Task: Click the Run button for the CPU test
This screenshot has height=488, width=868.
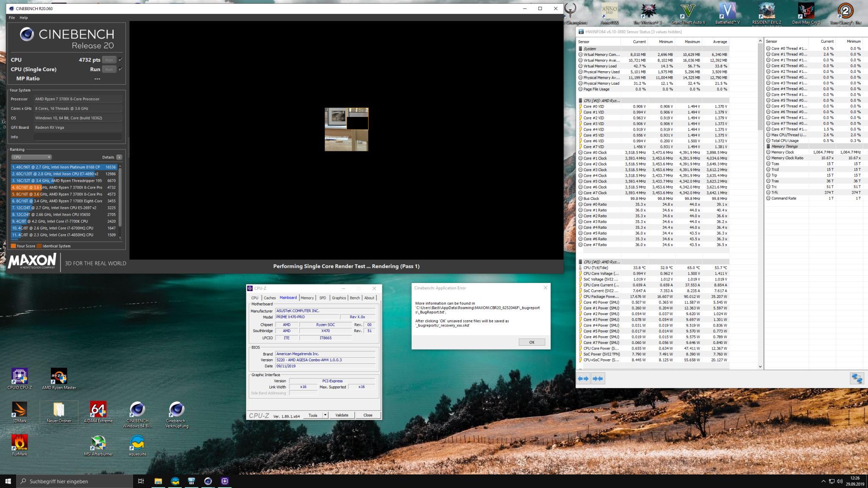Action: pos(109,60)
